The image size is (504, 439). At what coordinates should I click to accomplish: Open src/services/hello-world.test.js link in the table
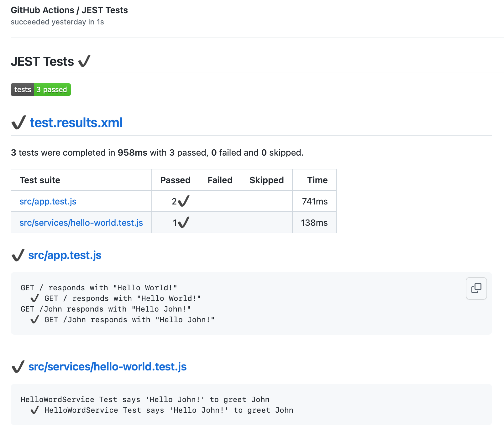point(81,223)
